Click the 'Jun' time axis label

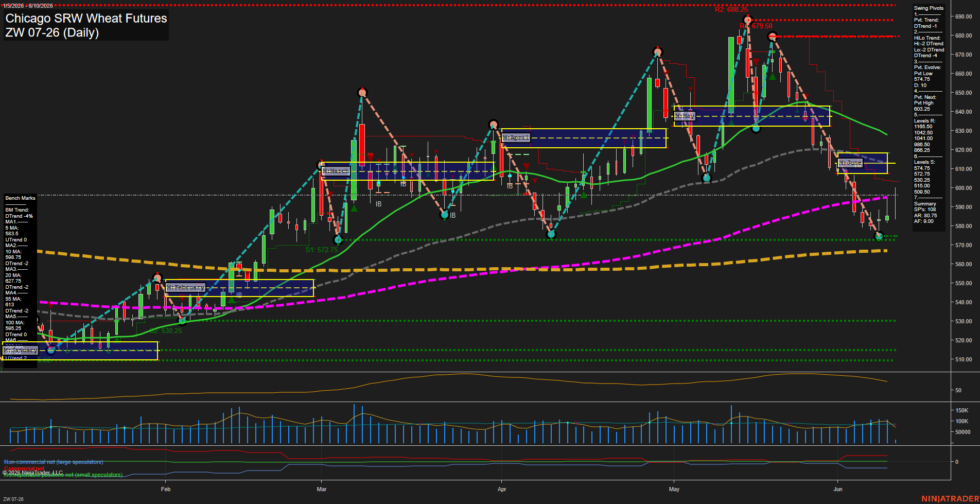point(838,489)
